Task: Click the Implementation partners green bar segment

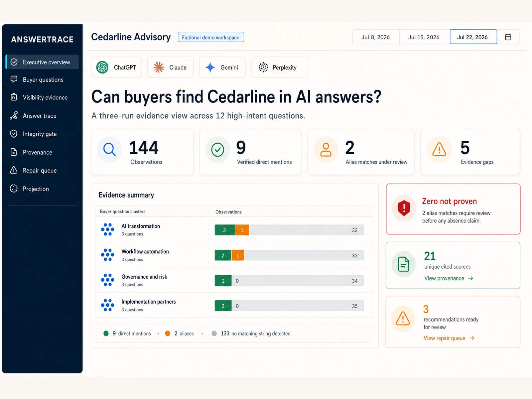Action: (x=223, y=306)
